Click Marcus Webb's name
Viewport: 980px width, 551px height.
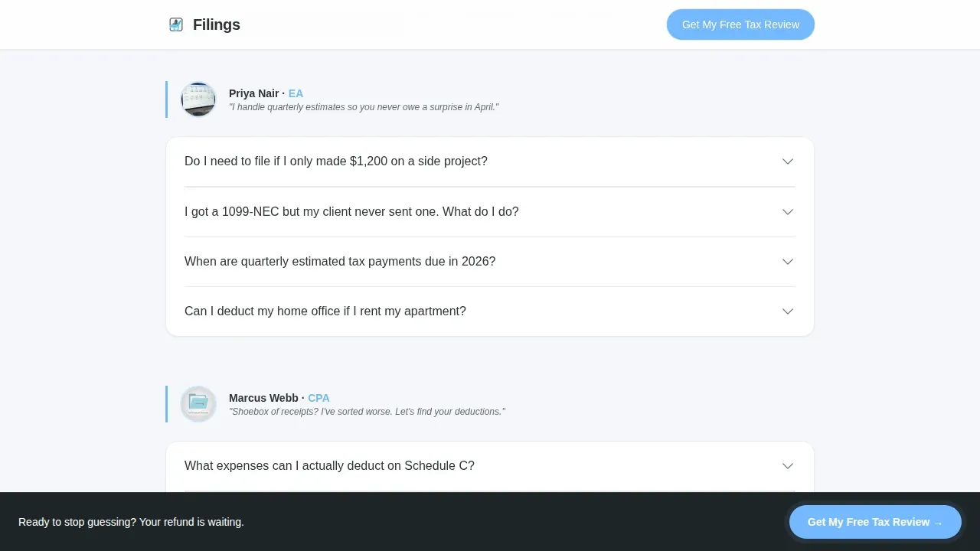click(263, 398)
